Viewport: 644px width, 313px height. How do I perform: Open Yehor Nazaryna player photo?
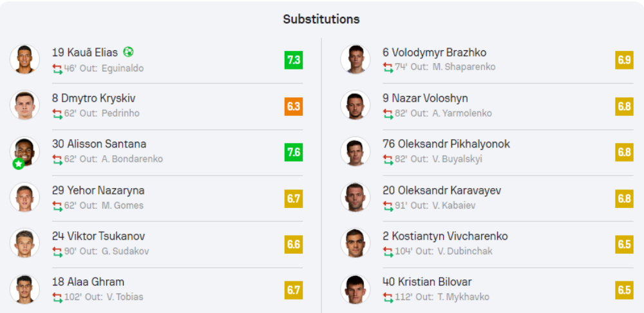click(24, 197)
